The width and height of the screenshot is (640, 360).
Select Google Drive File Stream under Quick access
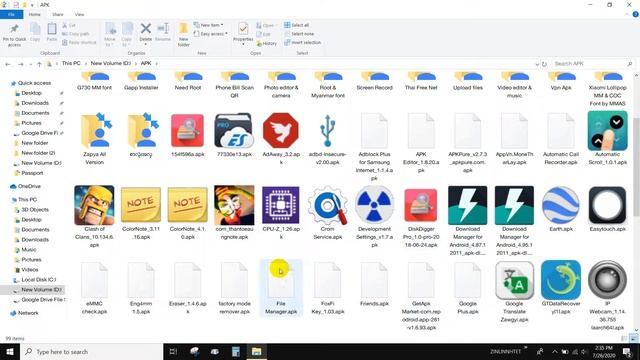pyautogui.click(x=39, y=133)
